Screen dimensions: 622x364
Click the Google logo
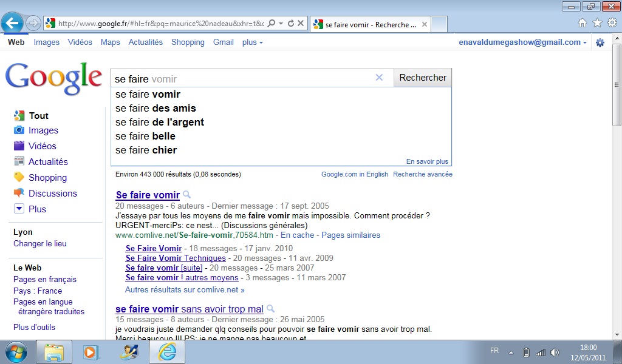[x=54, y=78]
